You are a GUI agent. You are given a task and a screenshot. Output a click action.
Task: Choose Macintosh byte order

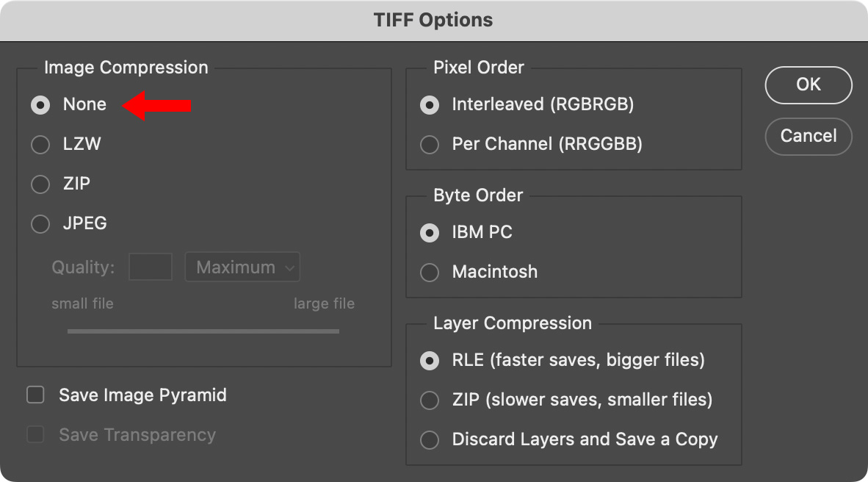430,273
